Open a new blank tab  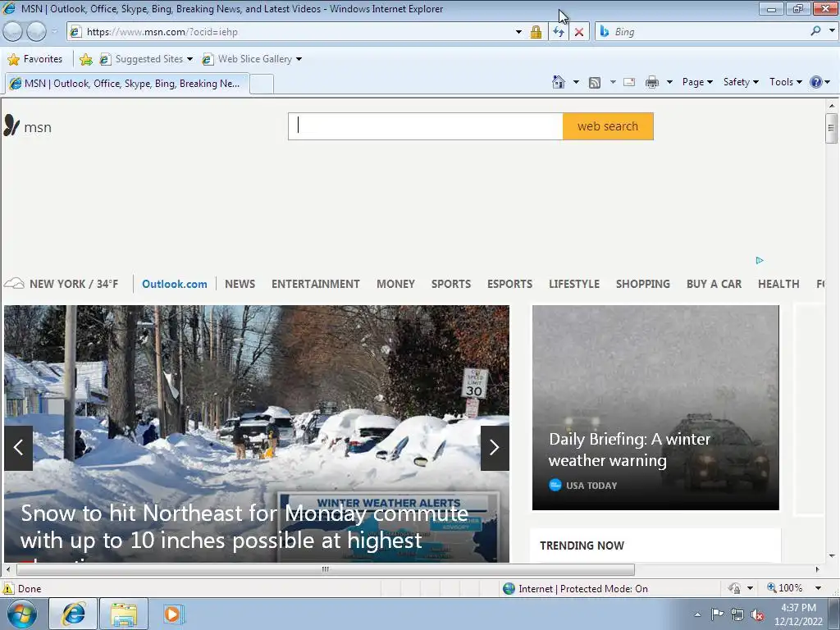[x=262, y=84]
